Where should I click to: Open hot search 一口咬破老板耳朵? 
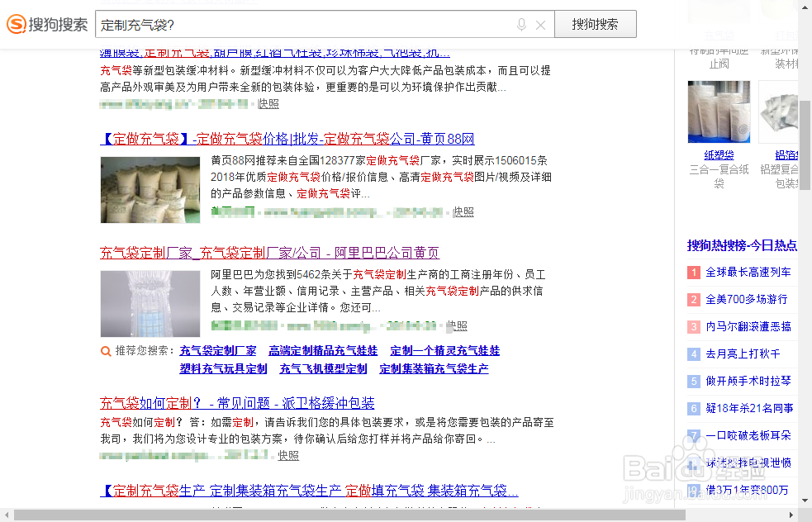click(748, 435)
